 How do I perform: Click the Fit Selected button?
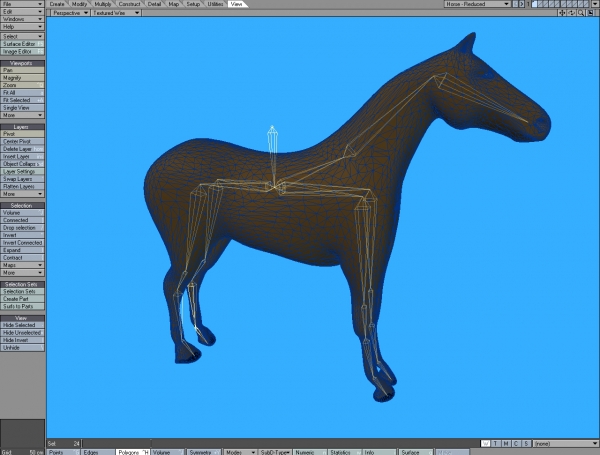22,100
